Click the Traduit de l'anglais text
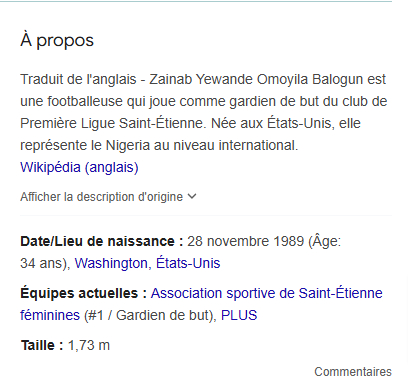Image resolution: width=408 pixels, height=390 pixels. 78,80
